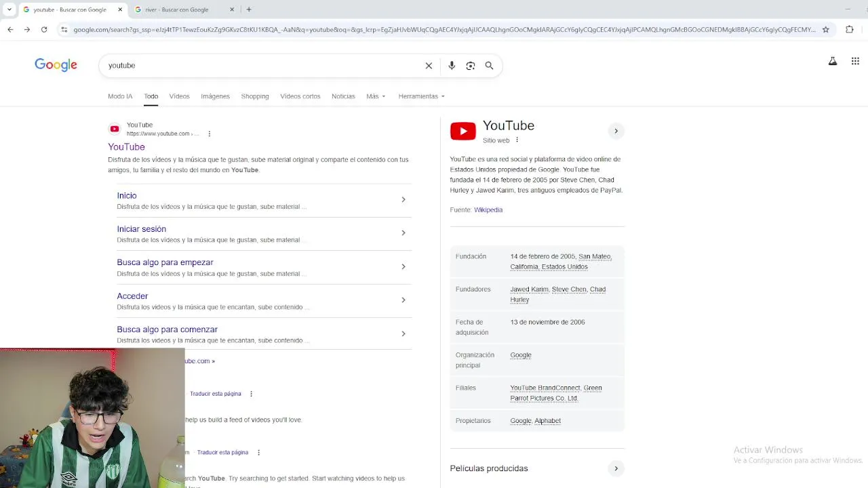Open the 'Inicio' sitelink
This screenshot has width=868, height=488.
[127, 195]
